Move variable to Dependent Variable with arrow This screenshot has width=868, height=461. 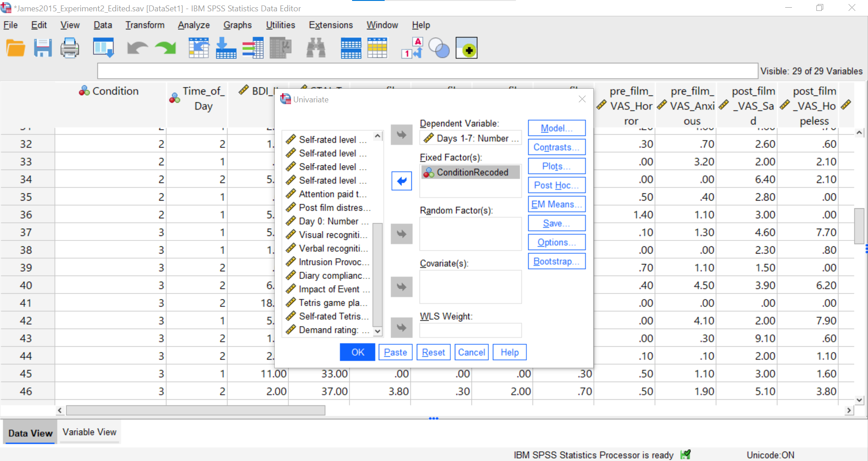point(401,134)
